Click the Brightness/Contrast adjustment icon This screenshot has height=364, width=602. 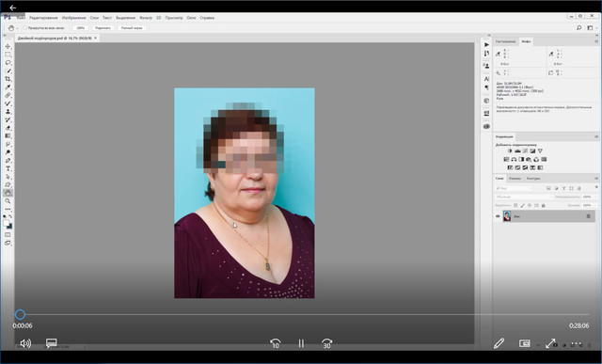coord(510,150)
